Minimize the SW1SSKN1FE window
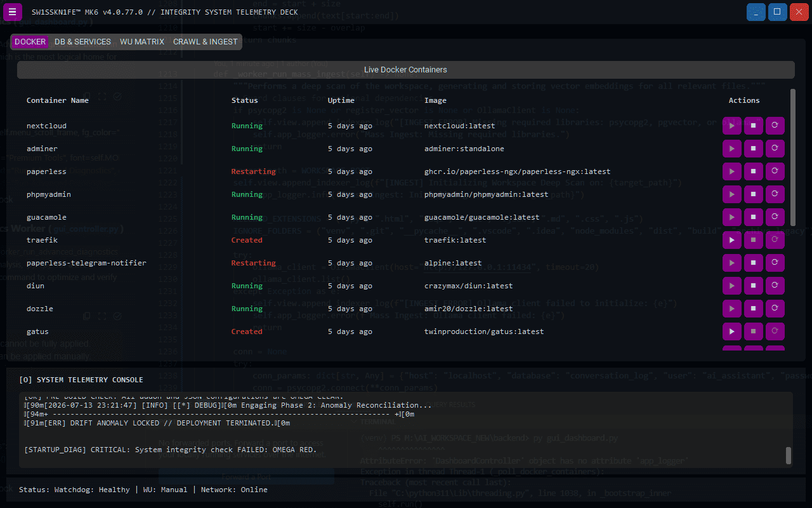812x508 pixels. tap(756, 12)
